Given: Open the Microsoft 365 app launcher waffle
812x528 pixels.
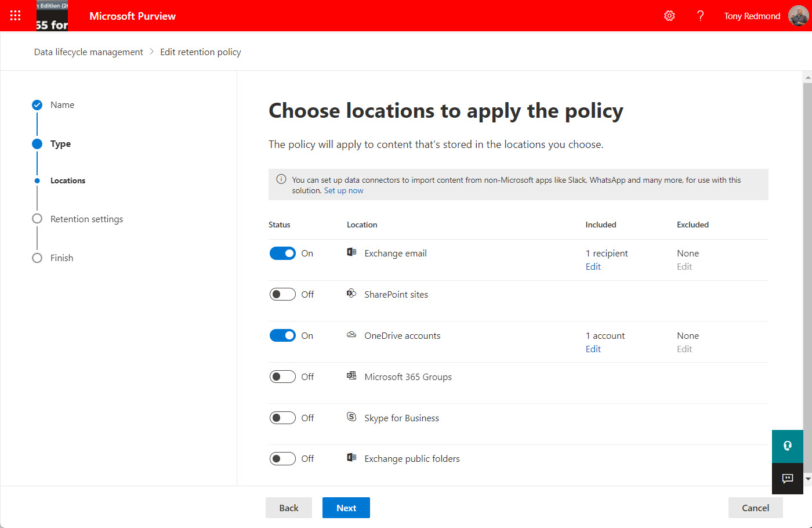Looking at the screenshot, I should pos(15,16).
